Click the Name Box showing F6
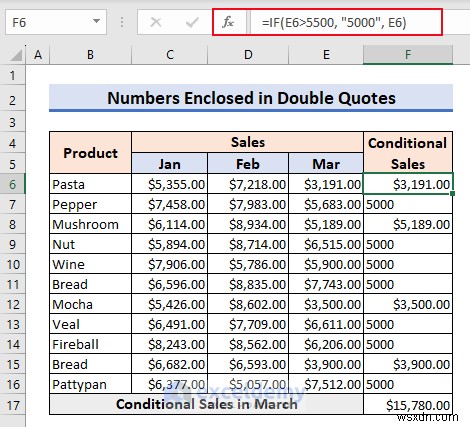Screen dimensions: 470x427 pos(56,22)
